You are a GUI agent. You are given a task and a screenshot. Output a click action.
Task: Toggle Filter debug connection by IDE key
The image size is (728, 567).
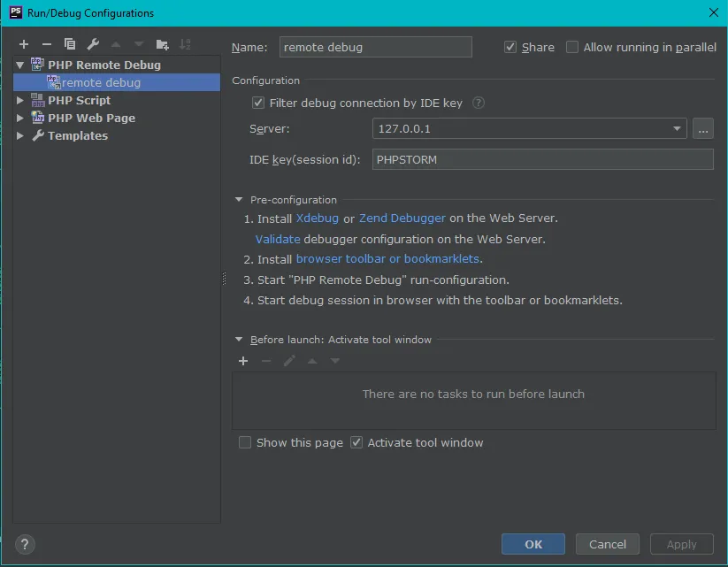point(258,103)
